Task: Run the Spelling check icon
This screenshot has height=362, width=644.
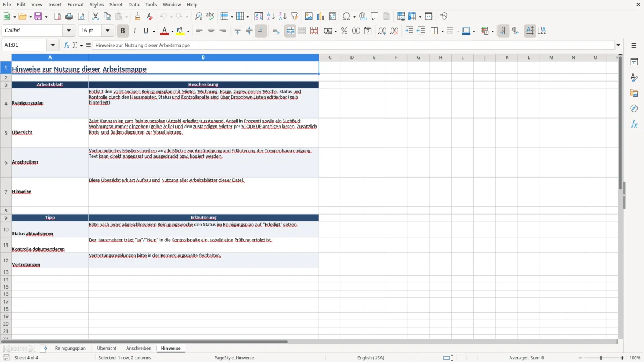Action: (x=210, y=17)
